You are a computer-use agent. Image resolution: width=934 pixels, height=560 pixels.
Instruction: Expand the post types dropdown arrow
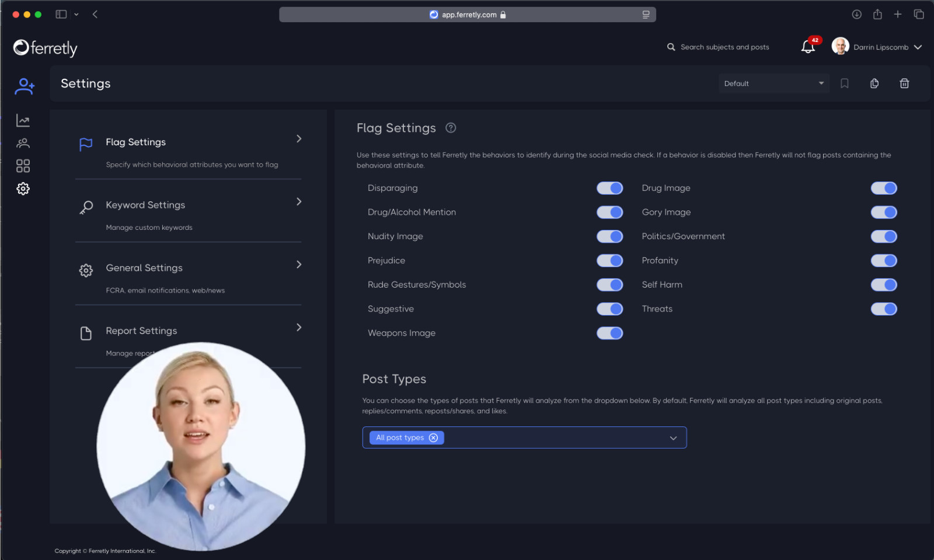coord(673,438)
